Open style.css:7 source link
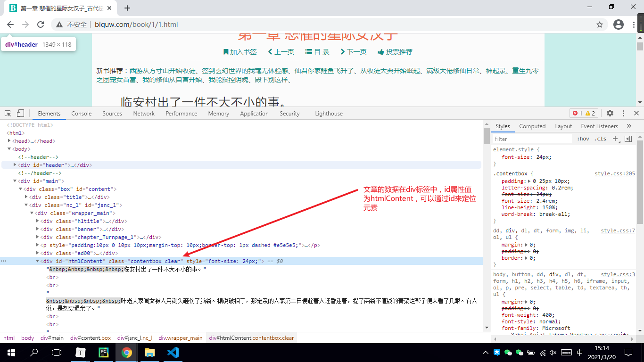Viewport: 644px width, 362px height. pyautogui.click(x=618, y=230)
